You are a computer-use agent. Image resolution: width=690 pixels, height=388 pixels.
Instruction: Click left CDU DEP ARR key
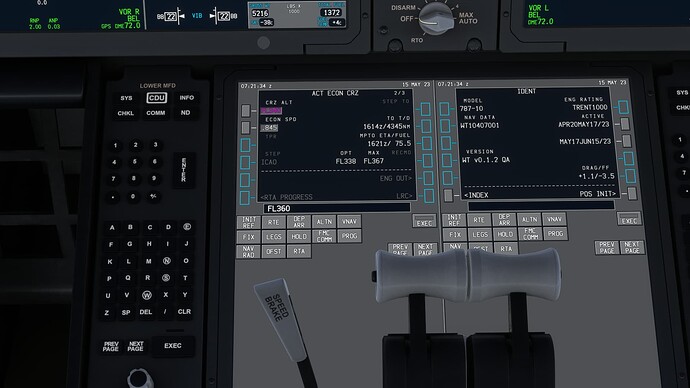[x=299, y=222]
